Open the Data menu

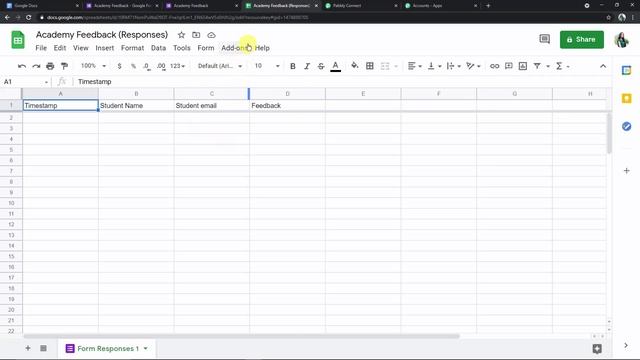pyautogui.click(x=158, y=48)
